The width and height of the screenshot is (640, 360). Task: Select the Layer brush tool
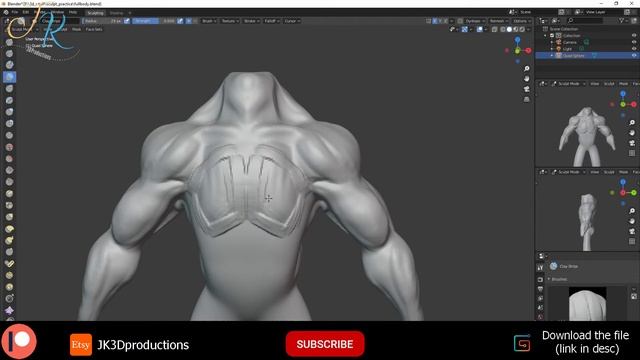click(9, 100)
